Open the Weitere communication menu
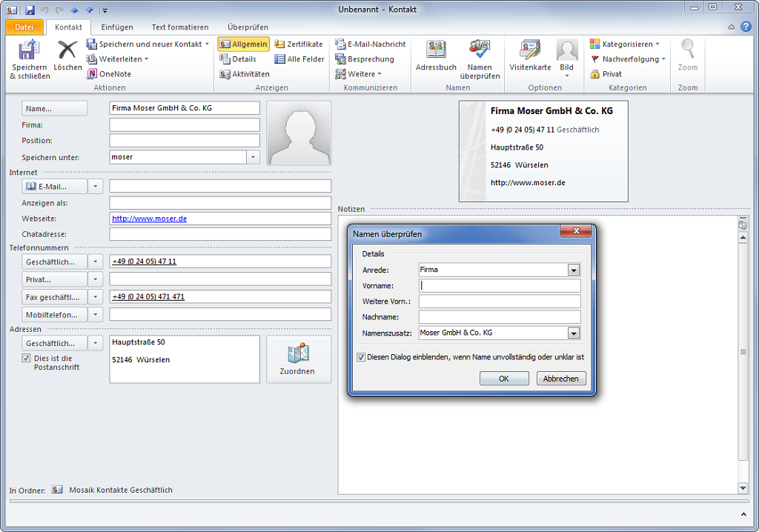 [x=359, y=74]
